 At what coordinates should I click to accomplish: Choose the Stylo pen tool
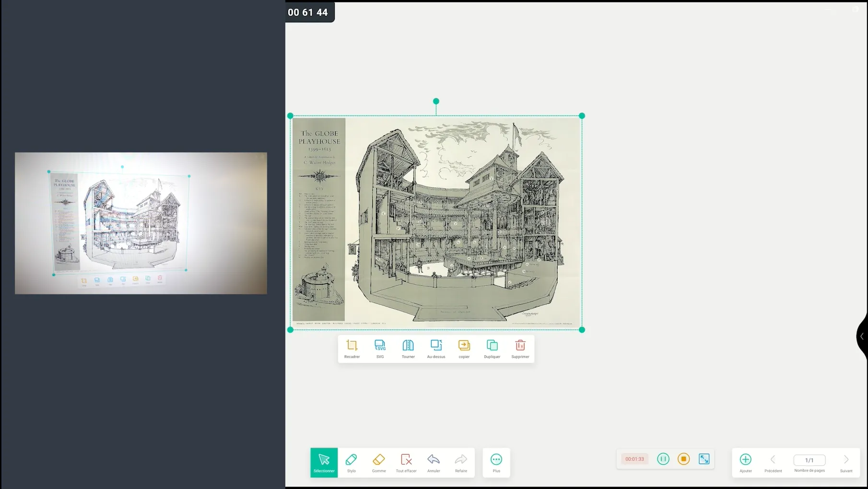[x=352, y=462]
